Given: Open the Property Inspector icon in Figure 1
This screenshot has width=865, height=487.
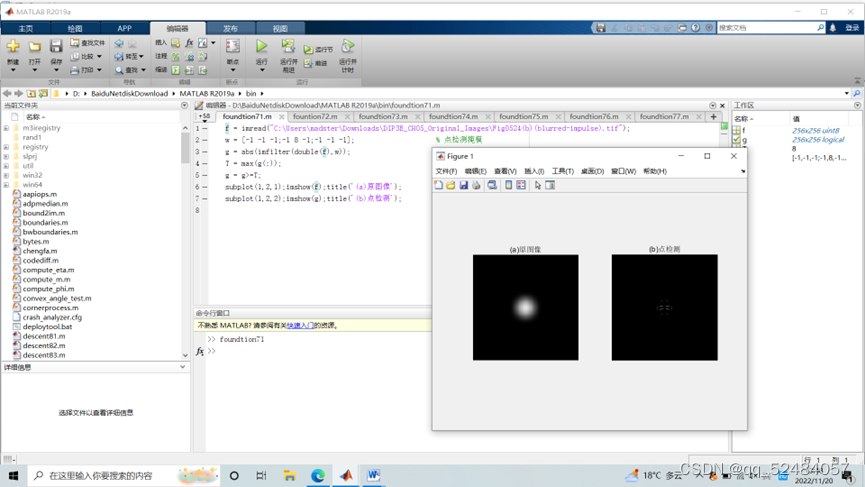Looking at the screenshot, I should coord(550,185).
